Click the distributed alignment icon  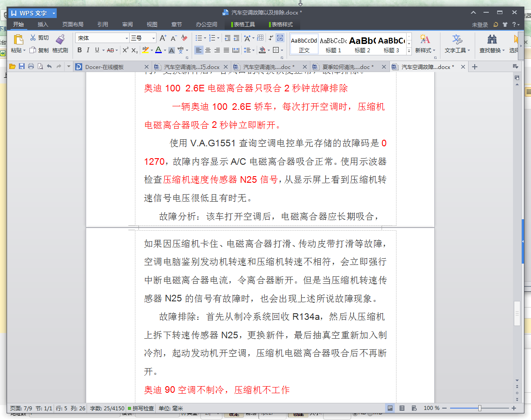pyautogui.click(x=236, y=50)
